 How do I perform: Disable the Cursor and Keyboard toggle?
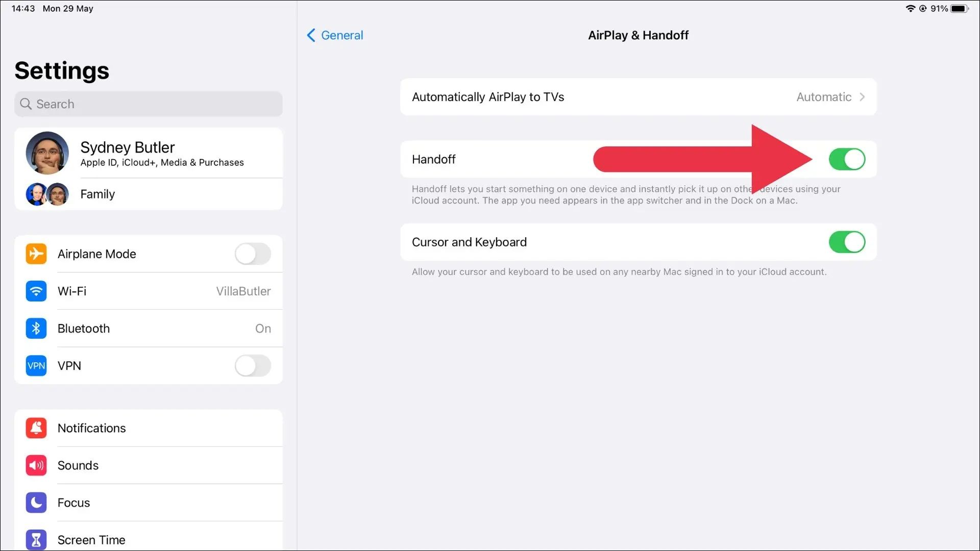[x=847, y=241]
